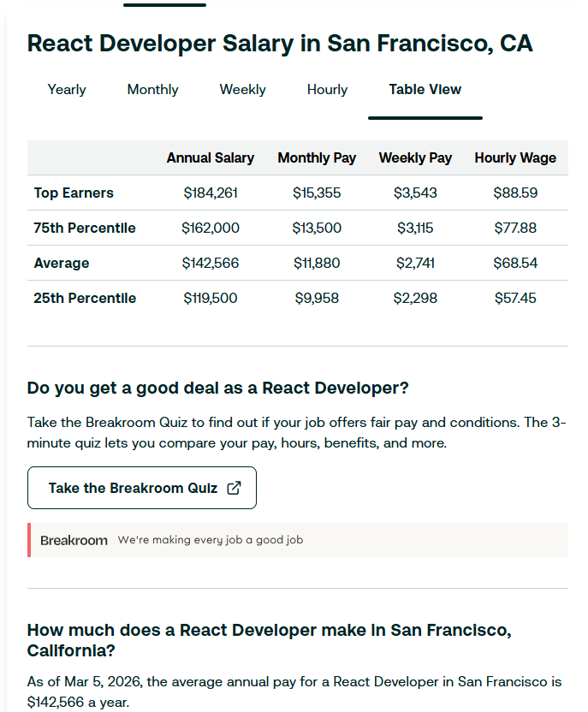
Task: Switch to the Yearly tab
Action: tap(67, 90)
